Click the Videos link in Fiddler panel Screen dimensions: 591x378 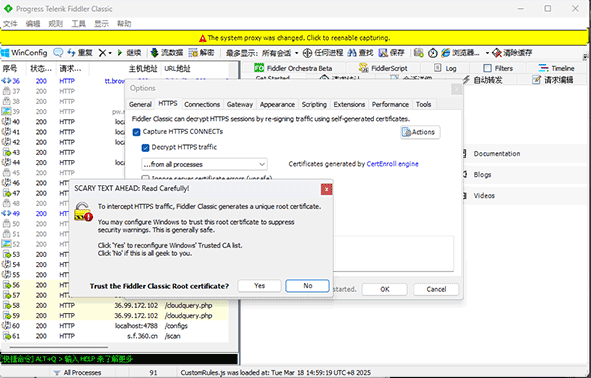[484, 196]
